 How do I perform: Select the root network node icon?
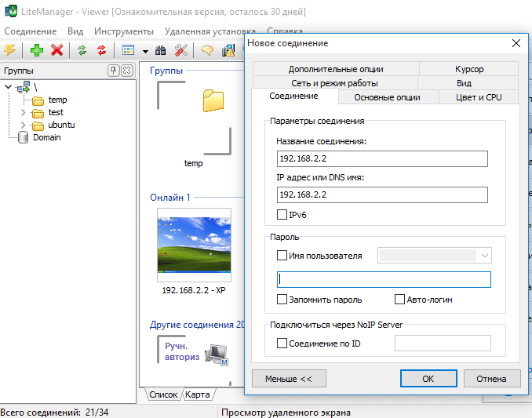tap(24, 88)
